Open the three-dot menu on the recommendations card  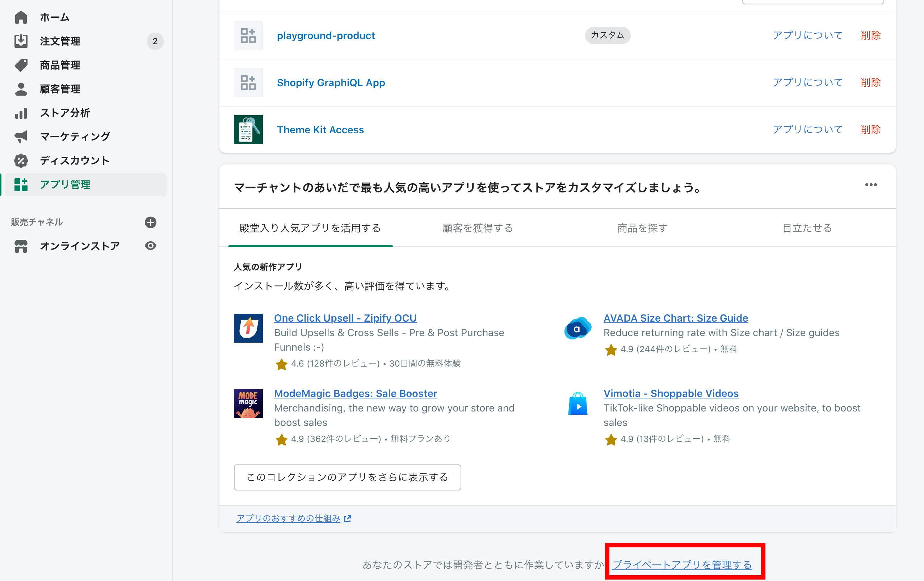871,185
